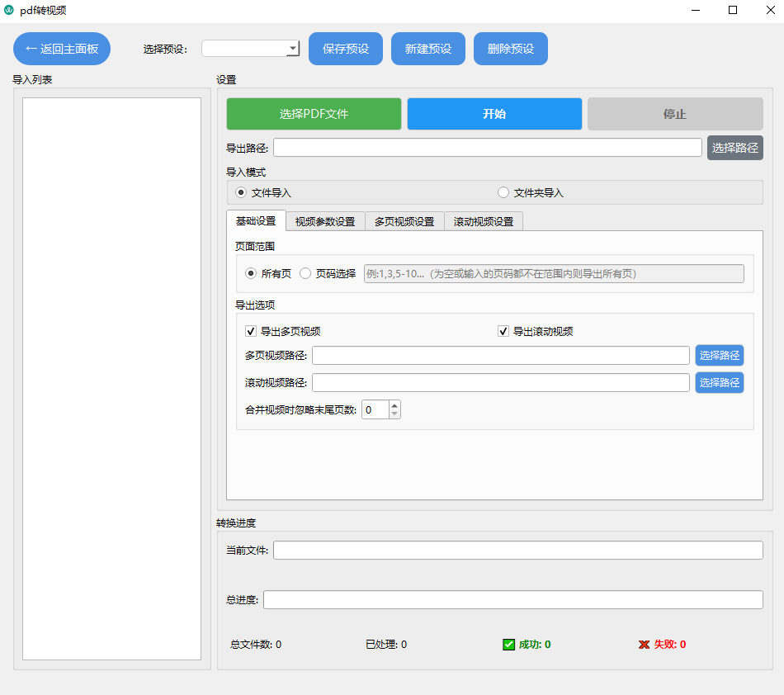Uncheck the 导出多页视频 checkbox
Screen dimensions: 784x695
(x=251, y=331)
